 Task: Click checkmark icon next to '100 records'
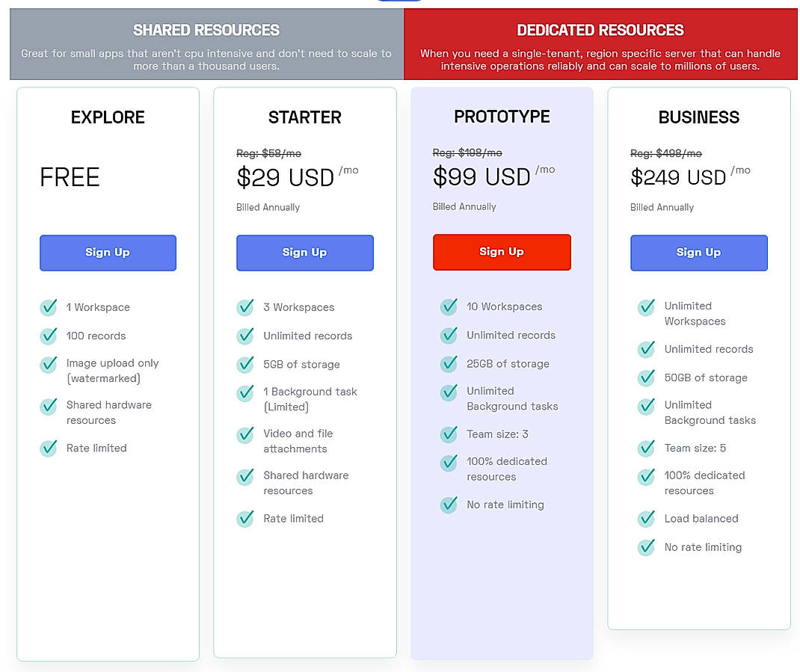[49, 336]
